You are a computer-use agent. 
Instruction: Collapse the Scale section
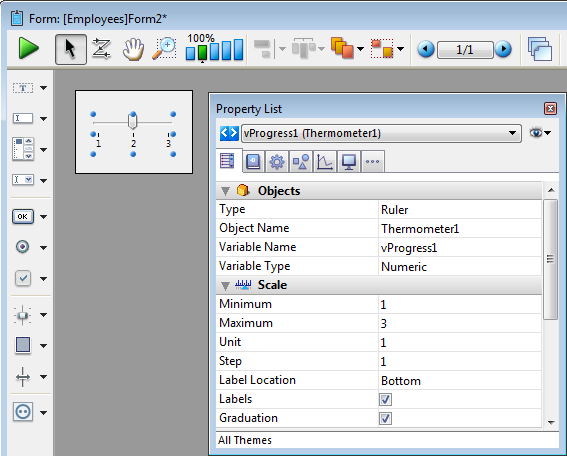click(x=225, y=286)
